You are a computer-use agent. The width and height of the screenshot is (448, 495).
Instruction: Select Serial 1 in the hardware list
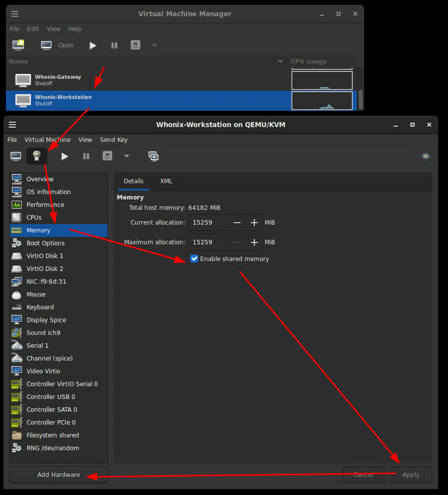click(x=59, y=346)
